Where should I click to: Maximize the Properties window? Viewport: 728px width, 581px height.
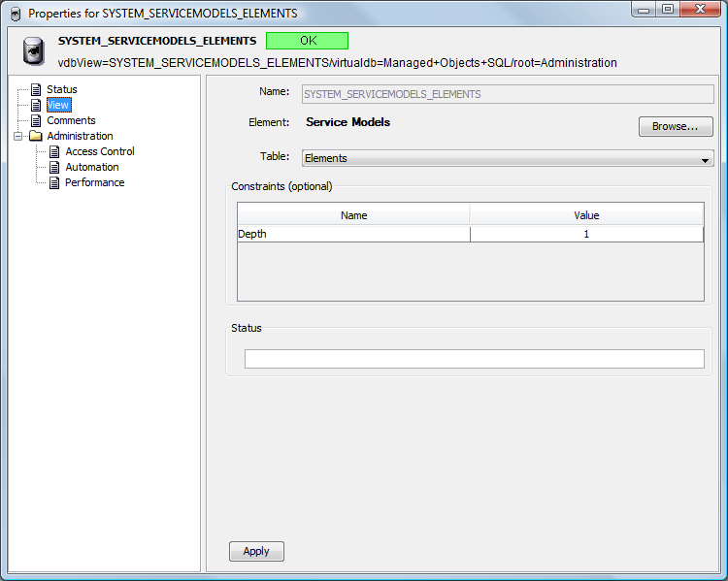tap(668, 11)
